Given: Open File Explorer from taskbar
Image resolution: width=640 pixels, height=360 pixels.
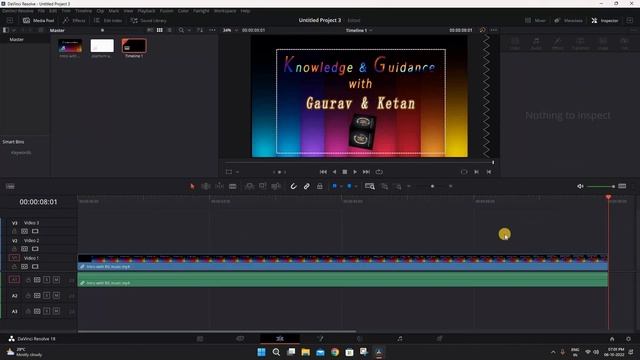Looking at the screenshot, I should coord(305,352).
